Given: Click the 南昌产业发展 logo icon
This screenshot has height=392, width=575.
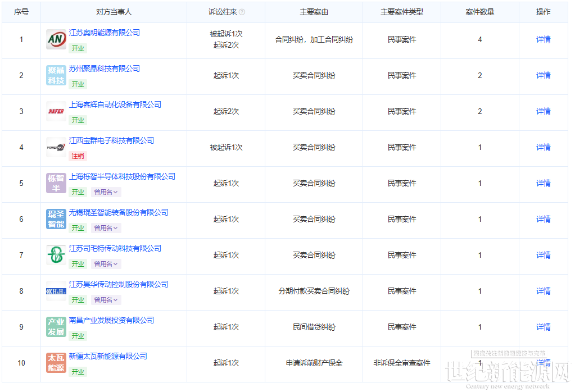Looking at the screenshot, I should click(x=56, y=327).
